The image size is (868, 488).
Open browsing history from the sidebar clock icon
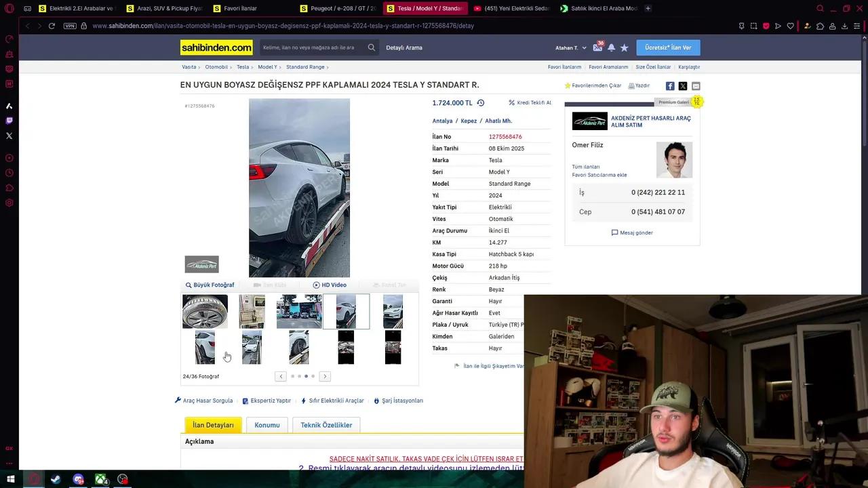coord(9,173)
